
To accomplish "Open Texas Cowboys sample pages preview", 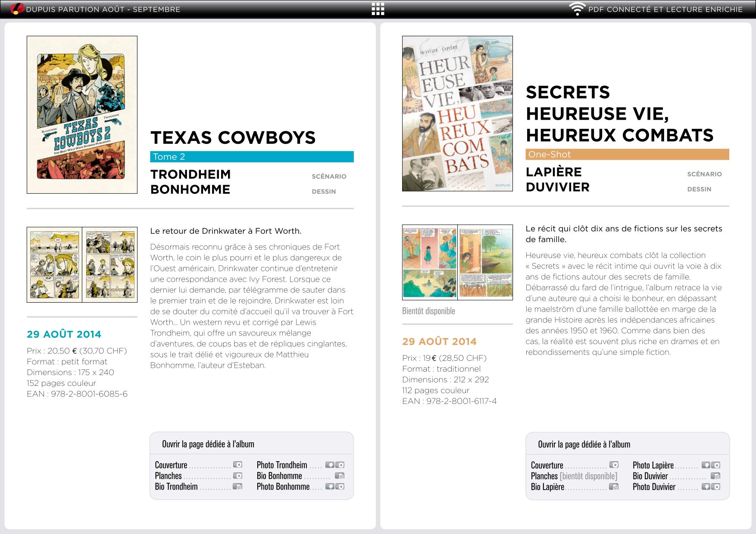I will click(82, 265).
